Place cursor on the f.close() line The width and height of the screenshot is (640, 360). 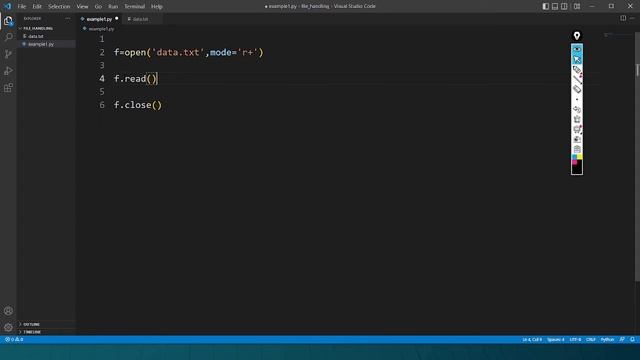point(138,105)
